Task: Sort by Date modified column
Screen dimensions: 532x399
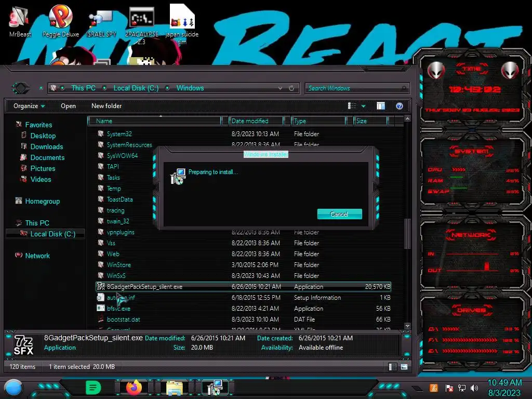Action: (257, 121)
